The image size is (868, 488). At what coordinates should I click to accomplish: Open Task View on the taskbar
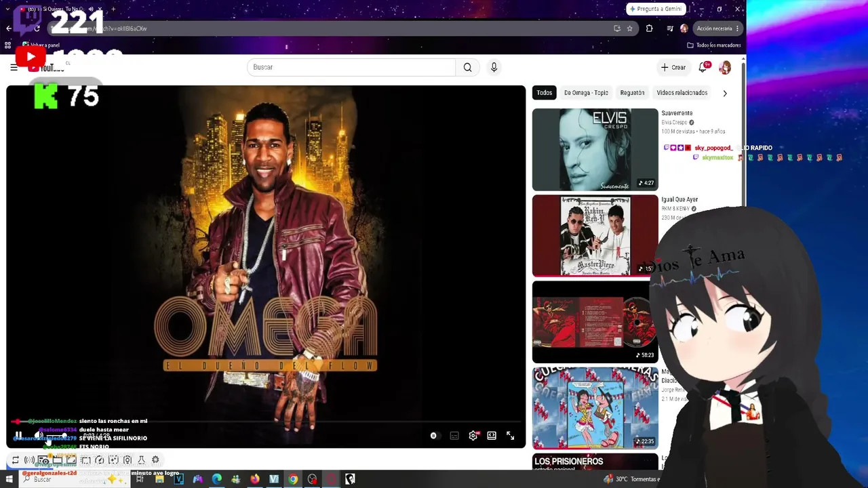pos(140,479)
